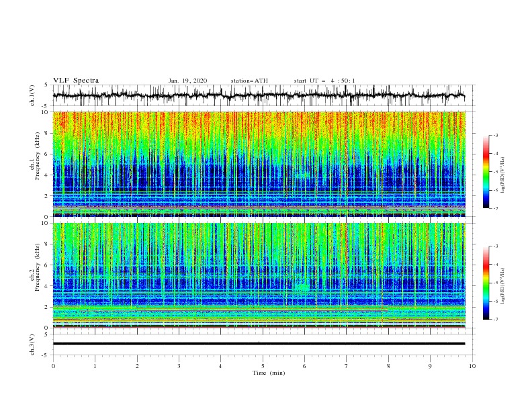Viewport: 532px width, 411px height.
Task: Click the ch.1 colorbar "log(PSD)(V²/Hz)" label
Action: [503, 175]
